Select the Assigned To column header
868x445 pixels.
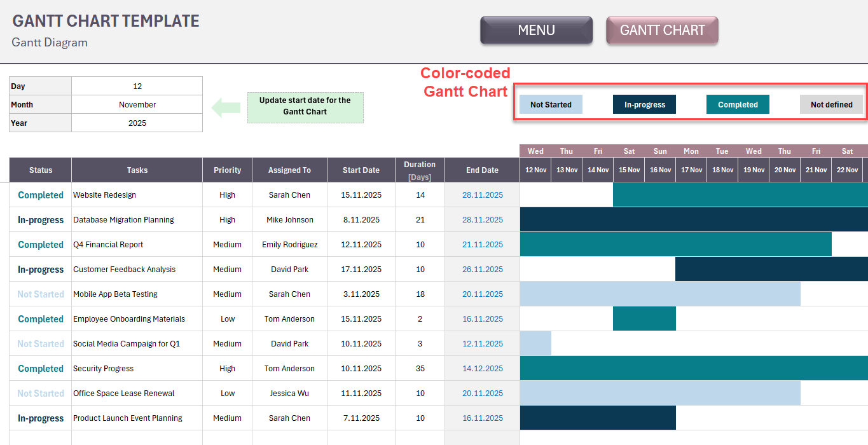(x=289, y=170)
